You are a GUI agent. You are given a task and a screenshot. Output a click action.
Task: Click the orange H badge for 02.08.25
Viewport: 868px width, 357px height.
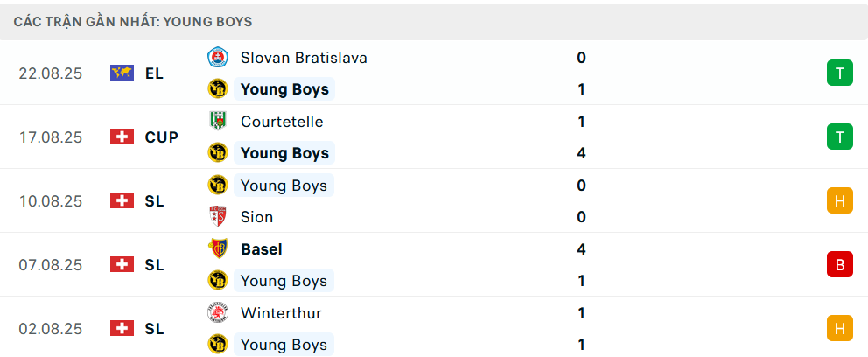(x=839, y=328)
